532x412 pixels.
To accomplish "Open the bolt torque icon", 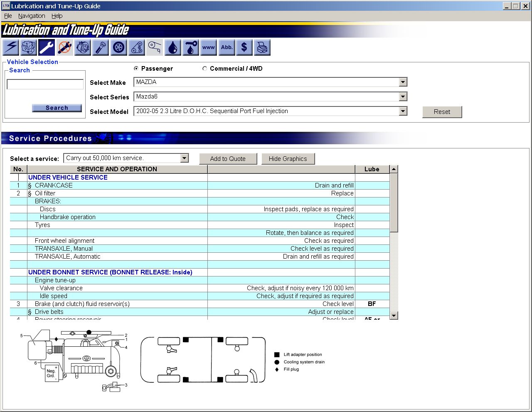I will [x=101, y=47].
